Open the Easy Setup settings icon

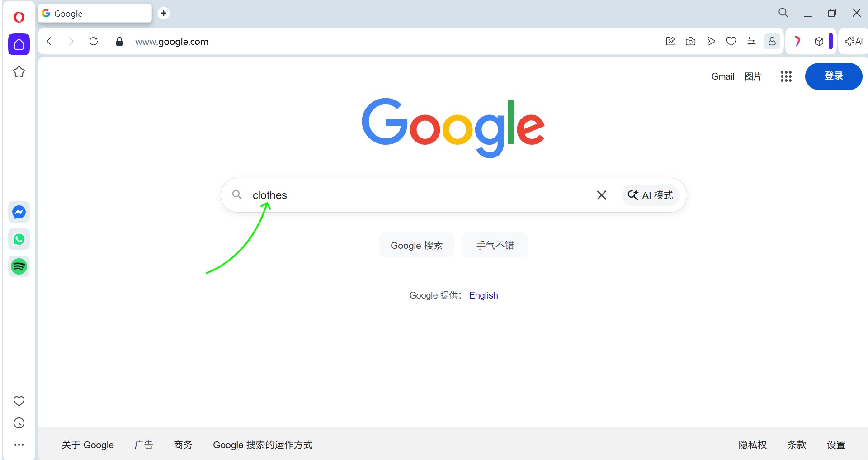(751, 42)
